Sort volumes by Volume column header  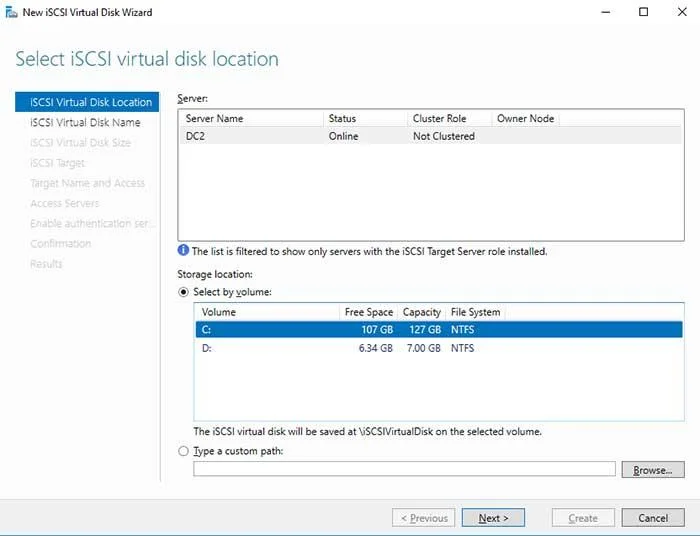(267, 312)
